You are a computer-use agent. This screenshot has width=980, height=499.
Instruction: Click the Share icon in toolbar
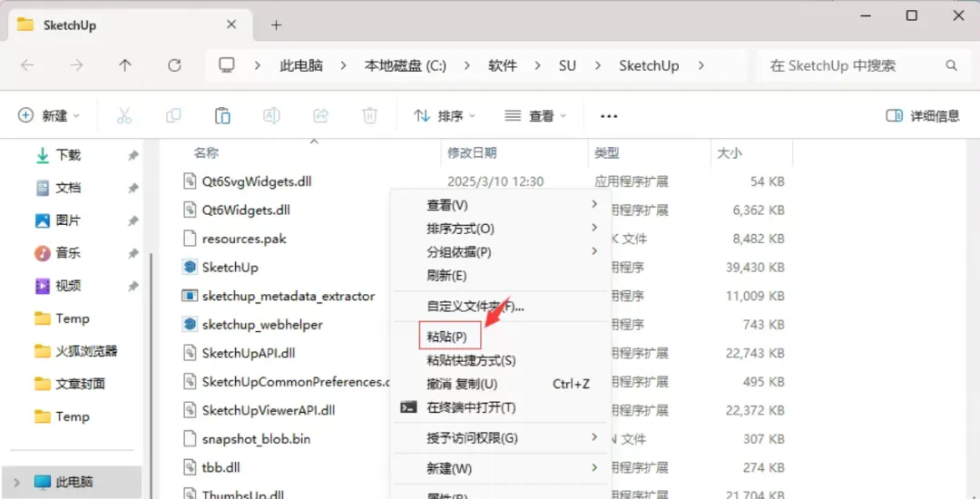click(x=320, y=115)
